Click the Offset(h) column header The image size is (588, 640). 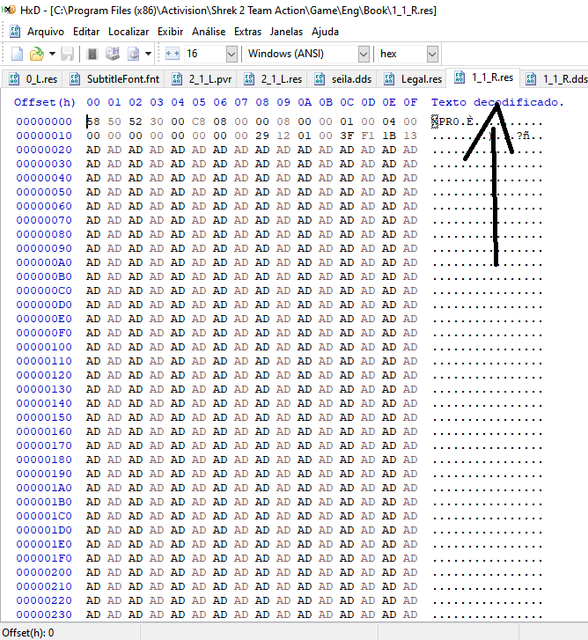point(45,102)
